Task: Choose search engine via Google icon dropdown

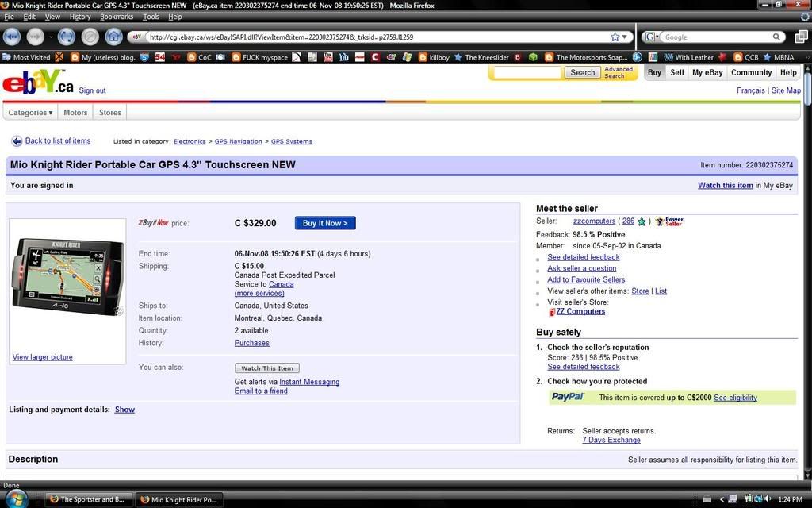Action: click(652, 37)
